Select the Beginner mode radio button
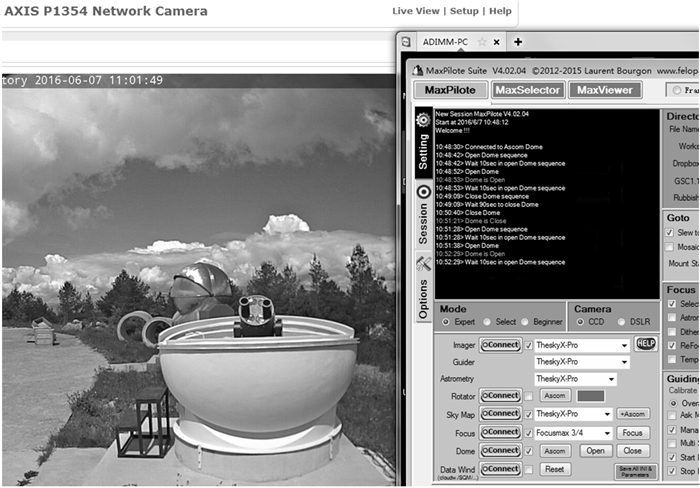The height and width of the screenshot is (488, 700). point(523,322)
